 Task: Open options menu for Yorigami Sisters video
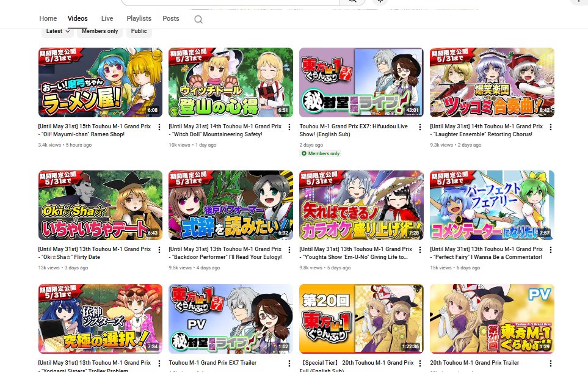tap(159, 363)
